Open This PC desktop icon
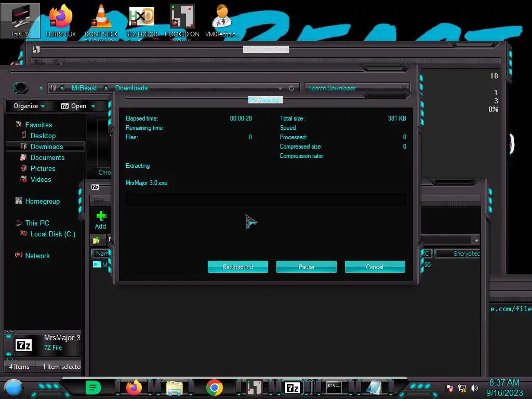This screenshot has height=399, width=532. click(x=20, y=21)
